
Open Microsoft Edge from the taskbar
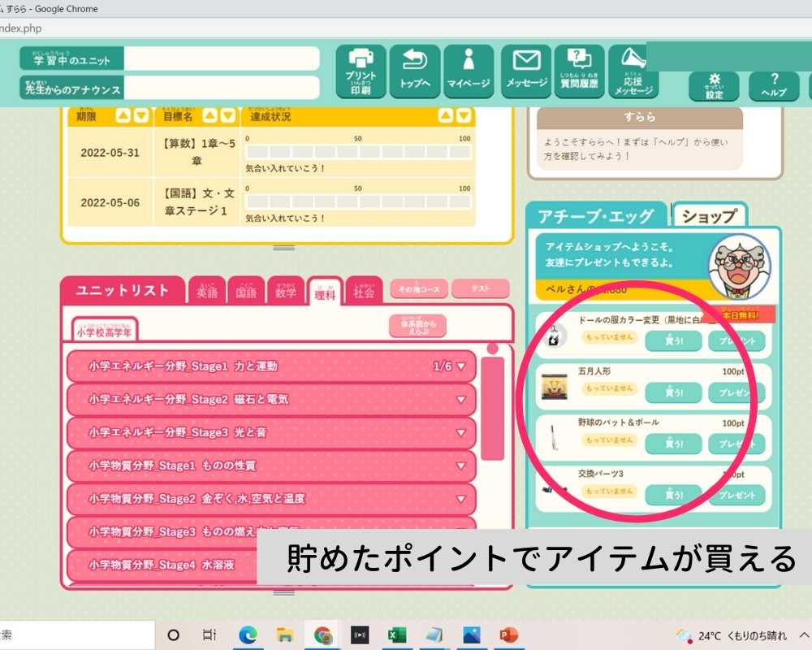pos(248,635)
